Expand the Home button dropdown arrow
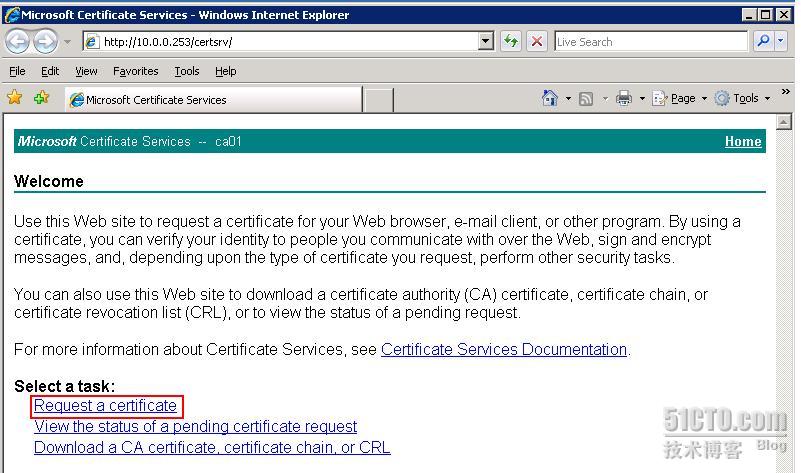 point(568,98)
